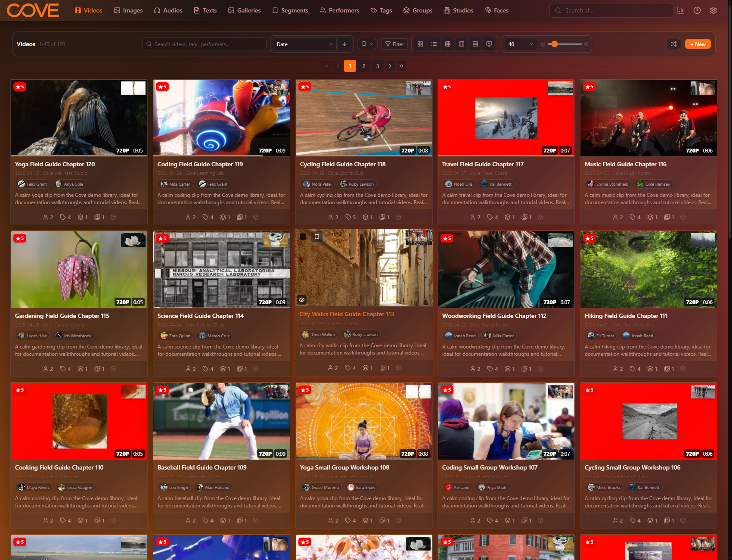Screen dimensions: 732x560
Task: Click bookmark icon on City Walks card
Action: coord(316,236)
